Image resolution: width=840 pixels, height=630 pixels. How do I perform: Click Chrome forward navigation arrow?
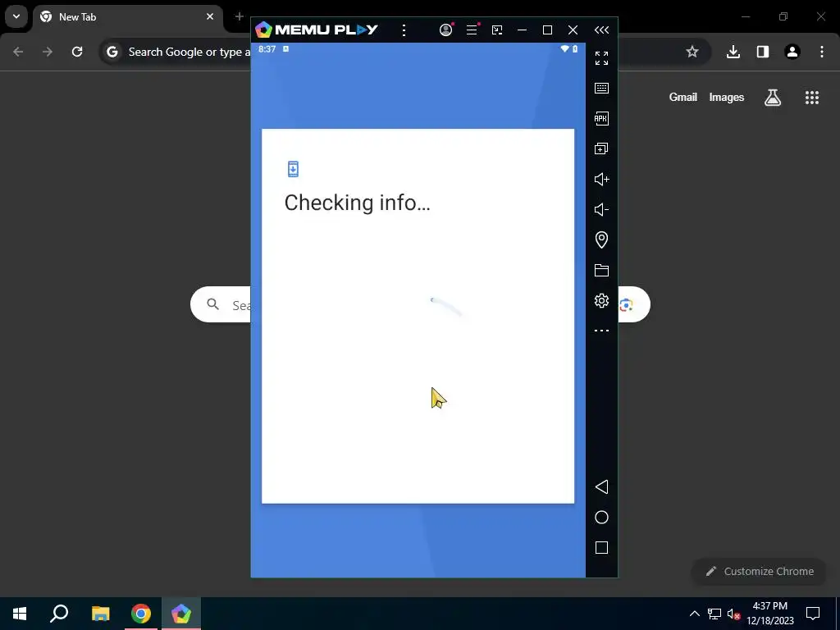coord(48,52)
